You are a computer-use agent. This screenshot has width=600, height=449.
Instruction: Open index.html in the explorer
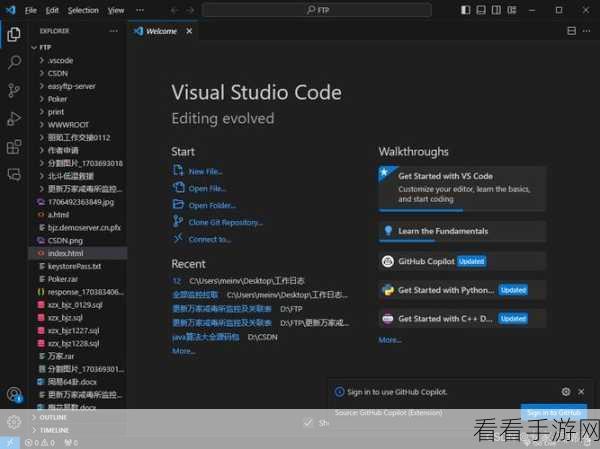click(78, 253)
